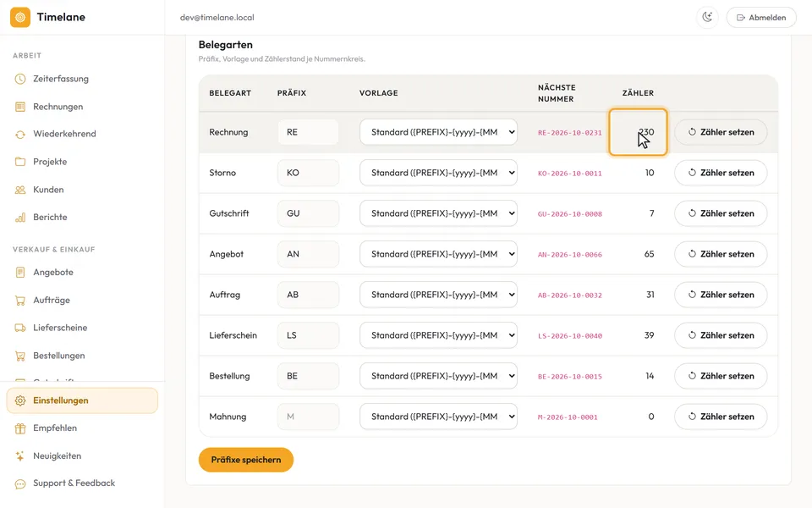Viewport: 812px width, 508px height.
Task: Open Einstellungen menu item
Action: (x=82, y=400)
